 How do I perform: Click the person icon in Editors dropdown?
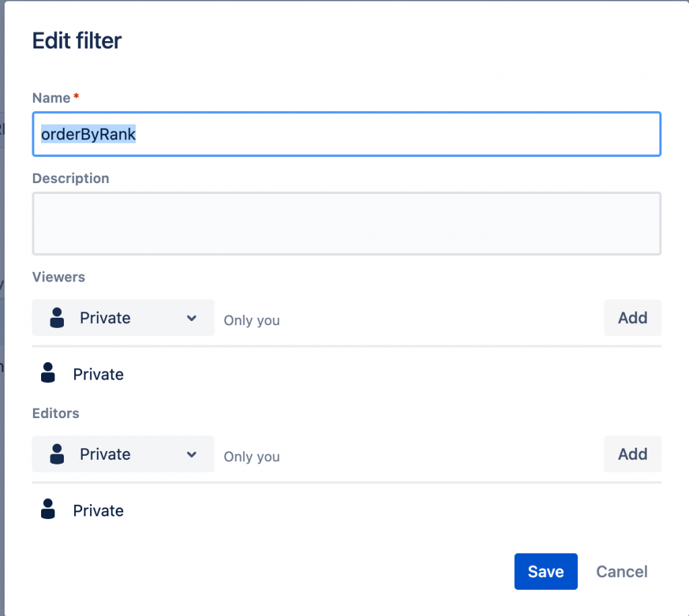click(x=57, y=454)
